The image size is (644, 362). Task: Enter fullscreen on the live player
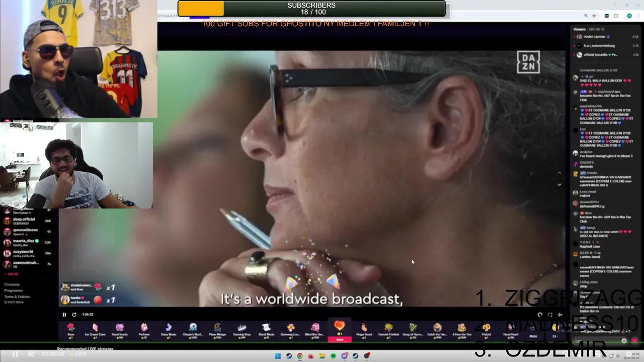[550, 315]
